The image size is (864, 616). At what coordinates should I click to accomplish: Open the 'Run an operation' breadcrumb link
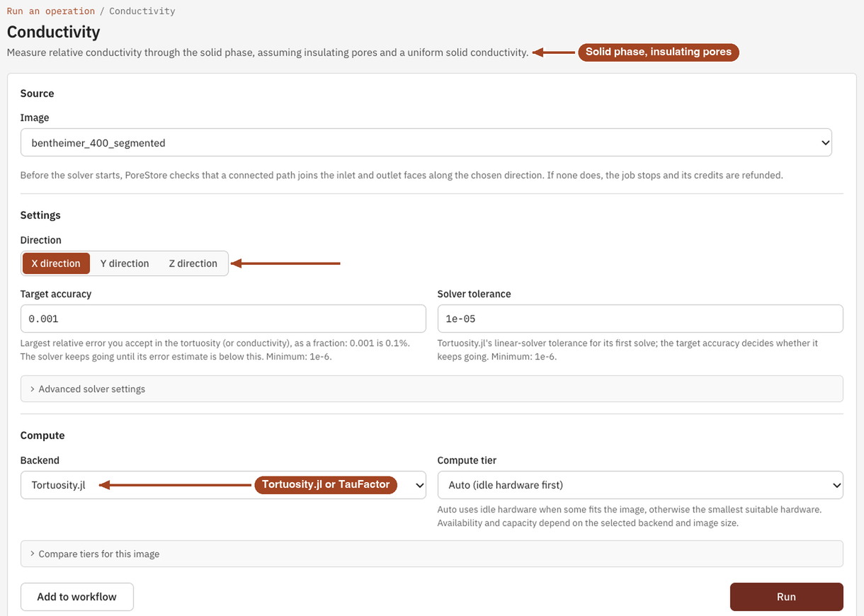coord(51,11)
